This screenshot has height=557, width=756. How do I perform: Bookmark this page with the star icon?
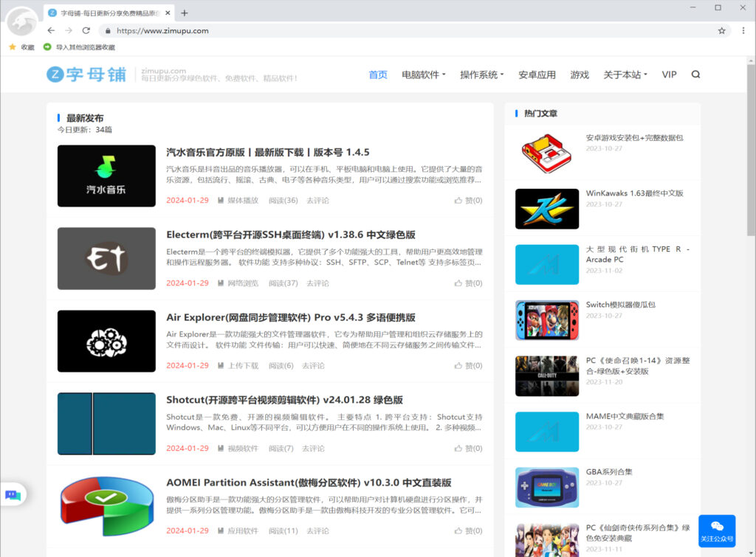tap(722, 30)
